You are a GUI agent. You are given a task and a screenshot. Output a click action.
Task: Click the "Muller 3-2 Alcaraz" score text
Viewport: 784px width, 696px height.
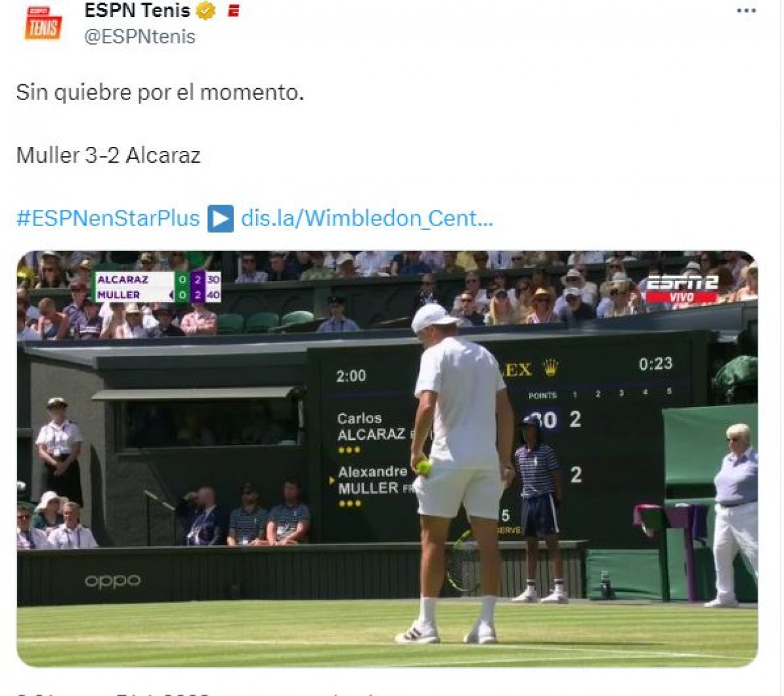[108, 156]
